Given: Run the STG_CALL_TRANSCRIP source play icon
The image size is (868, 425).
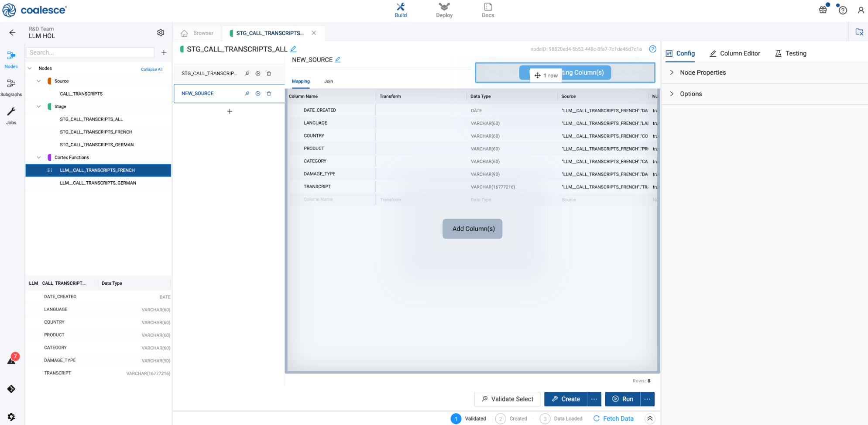Looking at the screenshot, I should [x=258, y=73].
